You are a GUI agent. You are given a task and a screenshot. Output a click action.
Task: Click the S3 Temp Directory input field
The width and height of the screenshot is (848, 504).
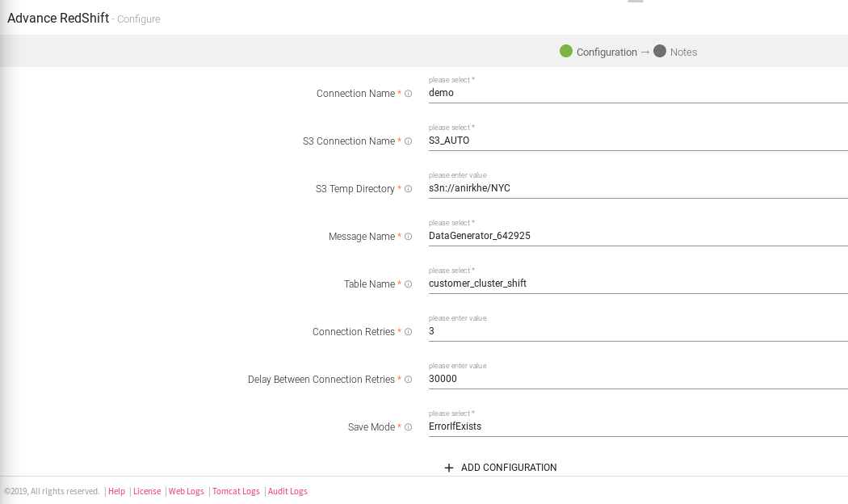point(636,188)
